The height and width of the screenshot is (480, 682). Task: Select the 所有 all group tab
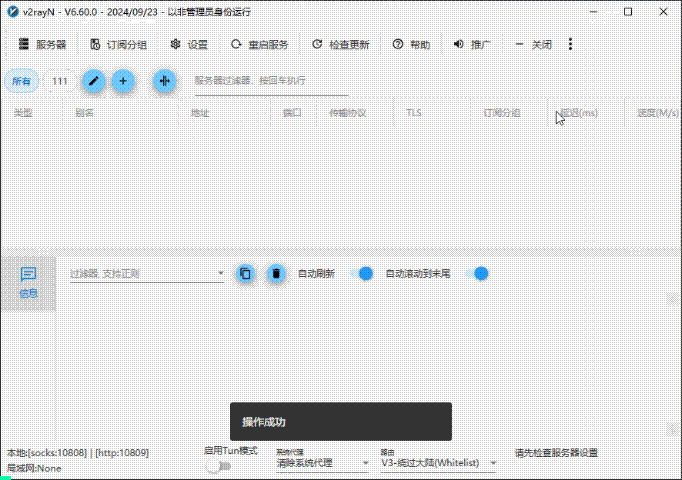(x=21, y=81)
